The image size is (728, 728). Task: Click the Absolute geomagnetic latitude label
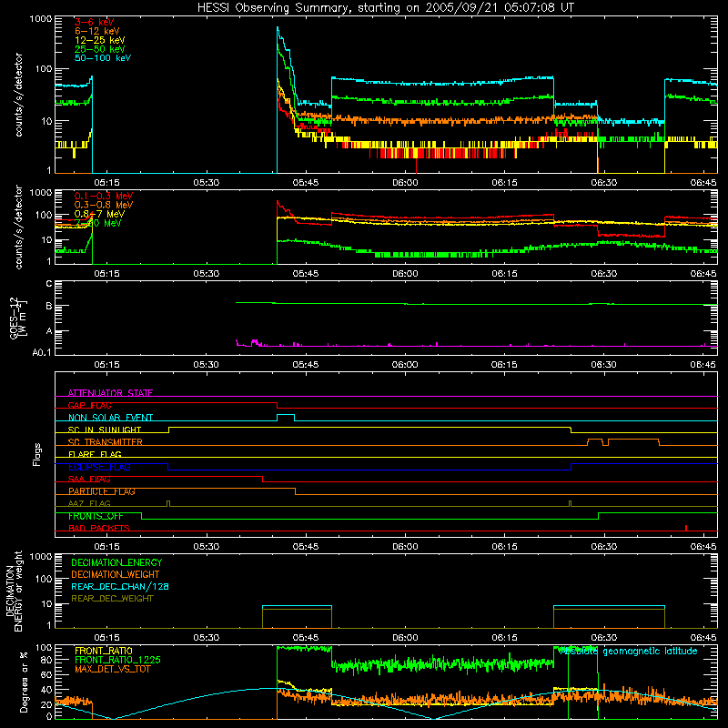tap(628, 651)
